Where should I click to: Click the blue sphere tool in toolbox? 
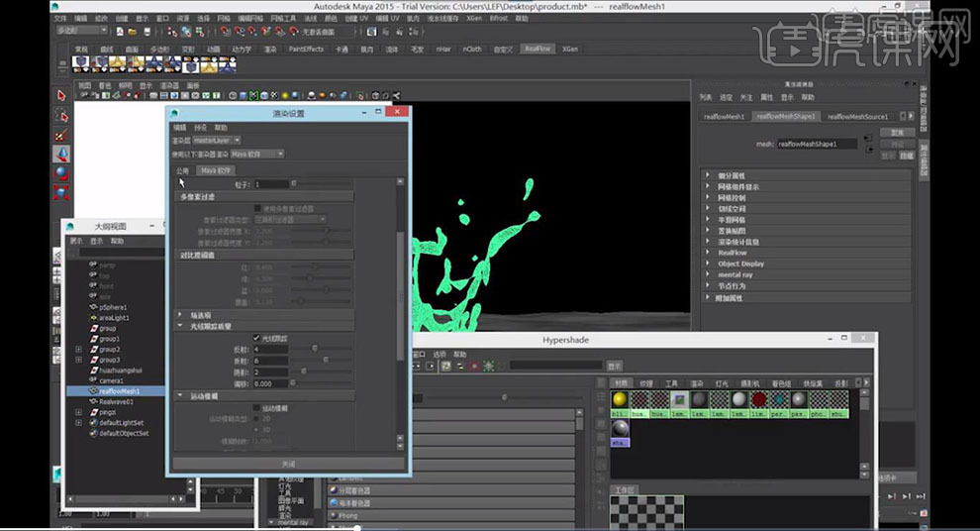61,173
